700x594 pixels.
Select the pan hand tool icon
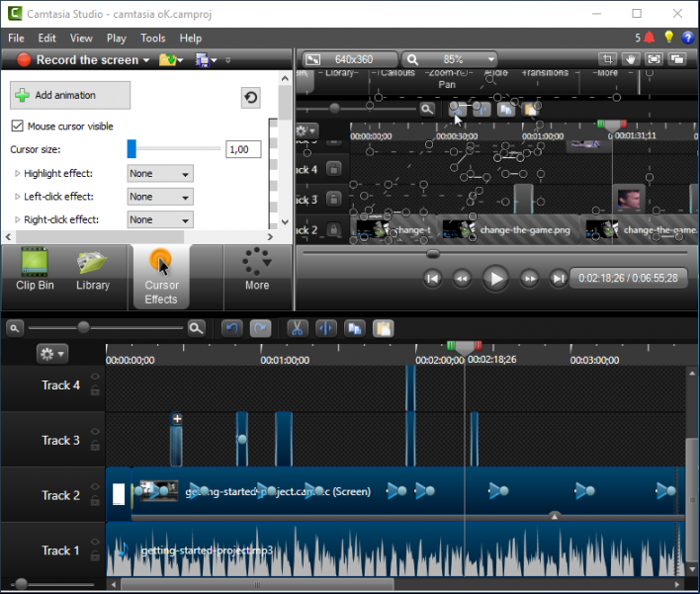pyautogui.click(x=631, y=59)
